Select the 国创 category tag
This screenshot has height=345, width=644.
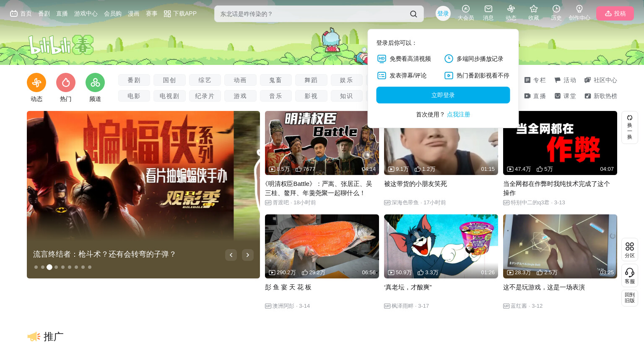(x=169, y=80)
